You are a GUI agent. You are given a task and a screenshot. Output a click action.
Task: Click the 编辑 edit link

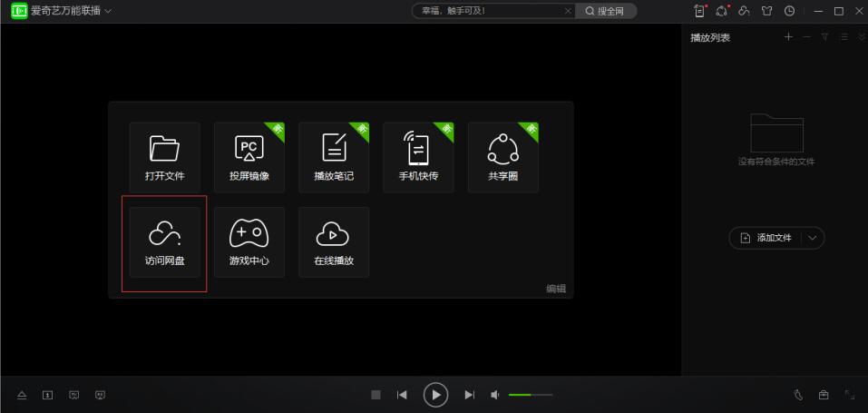555,289
